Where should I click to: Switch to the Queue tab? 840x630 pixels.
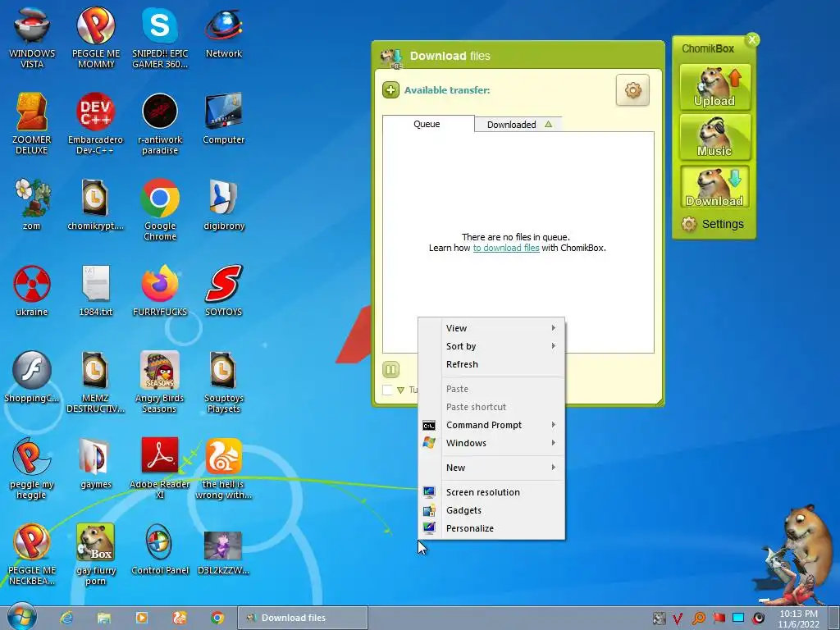coord(427,124)
